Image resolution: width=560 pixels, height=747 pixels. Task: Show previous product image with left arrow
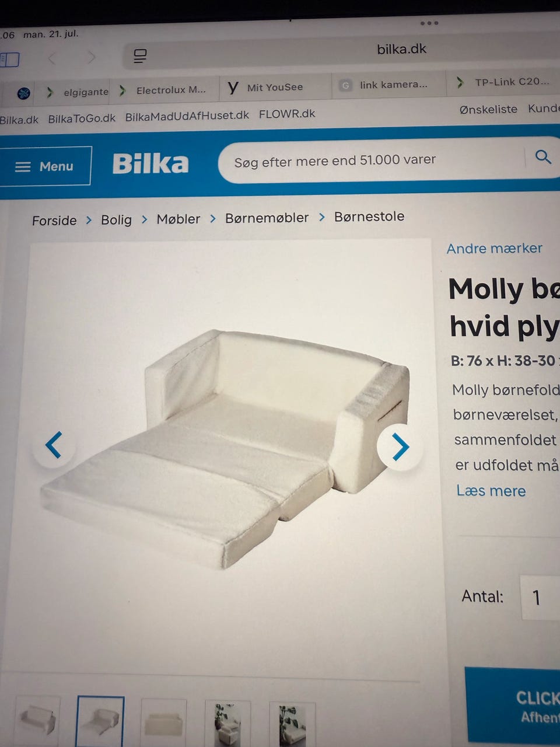[54, 445]
